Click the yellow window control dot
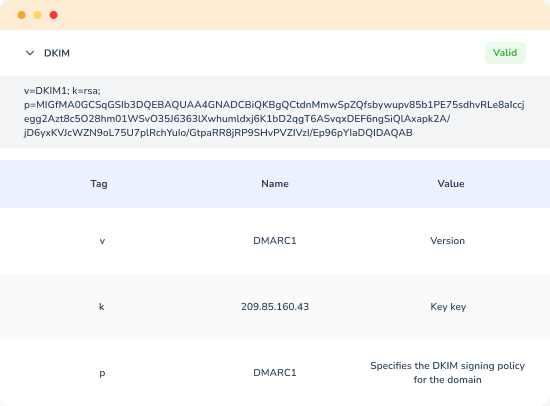 (x=38, y=15)
